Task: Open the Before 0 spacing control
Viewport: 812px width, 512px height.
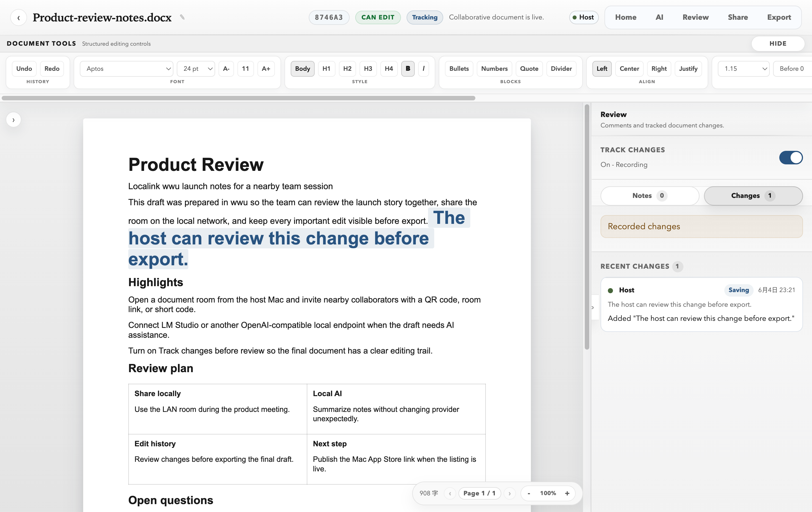Action: click(x=793, y=69)
